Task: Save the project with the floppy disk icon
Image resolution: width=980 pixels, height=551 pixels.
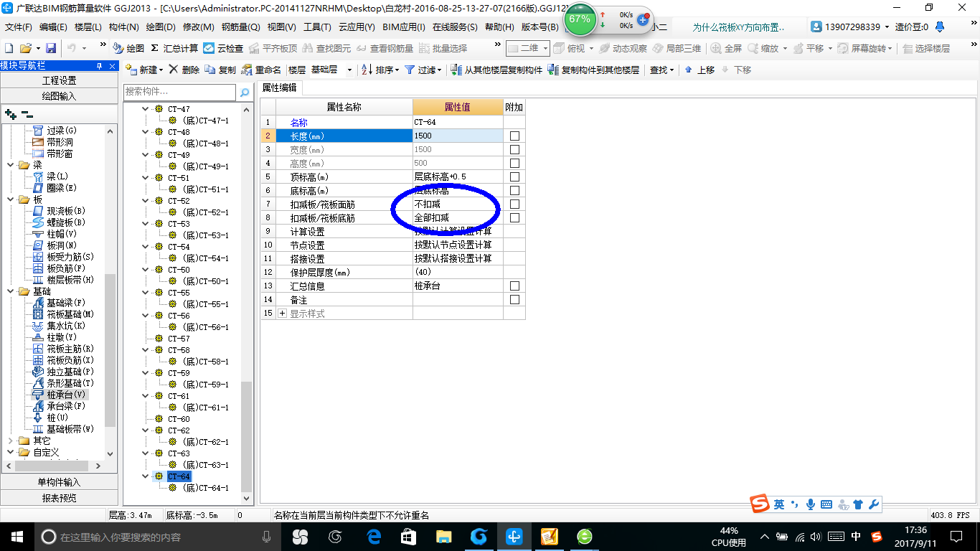Action: (51, 48)
